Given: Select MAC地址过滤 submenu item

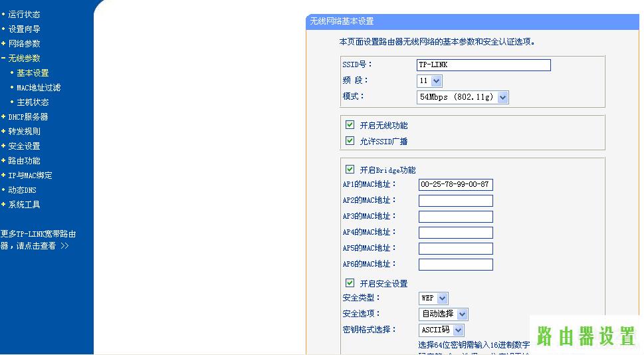Looking at the screenshot, I should [x=38, y=88].
